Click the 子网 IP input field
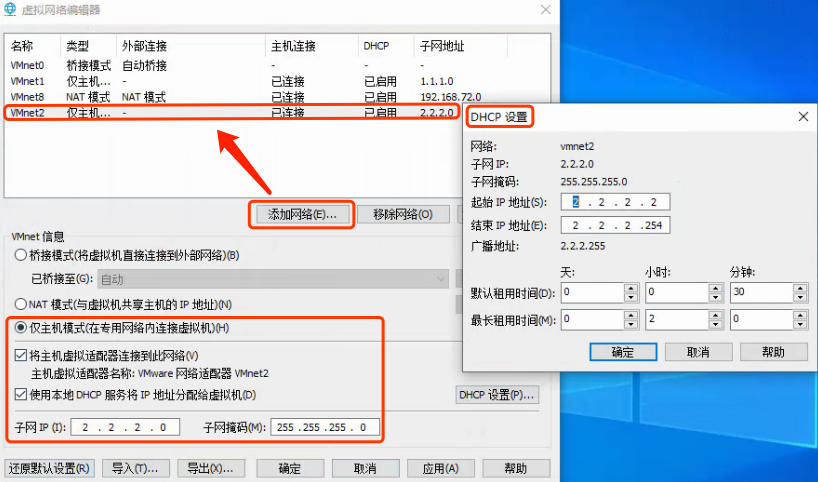 click(125, 427)
